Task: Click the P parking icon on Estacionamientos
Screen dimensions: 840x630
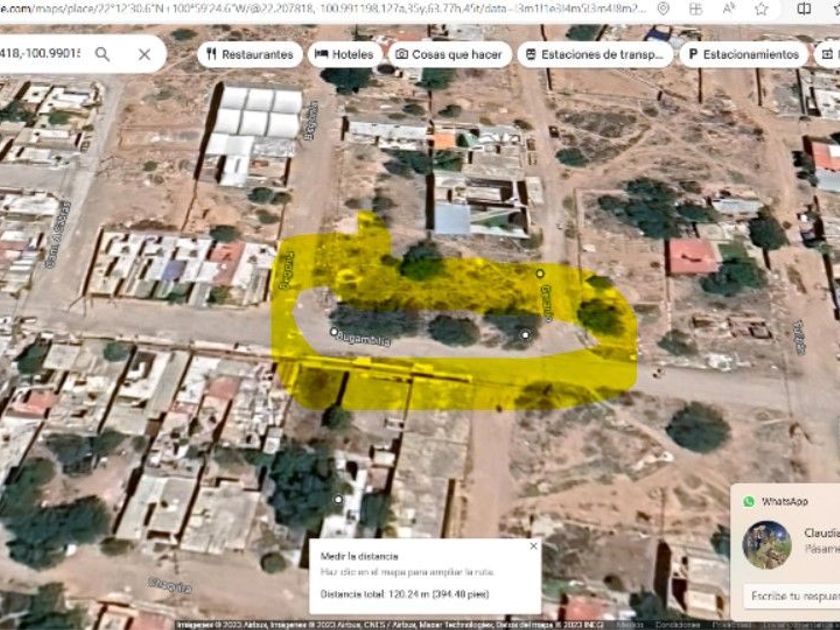Action: (693, 54)
